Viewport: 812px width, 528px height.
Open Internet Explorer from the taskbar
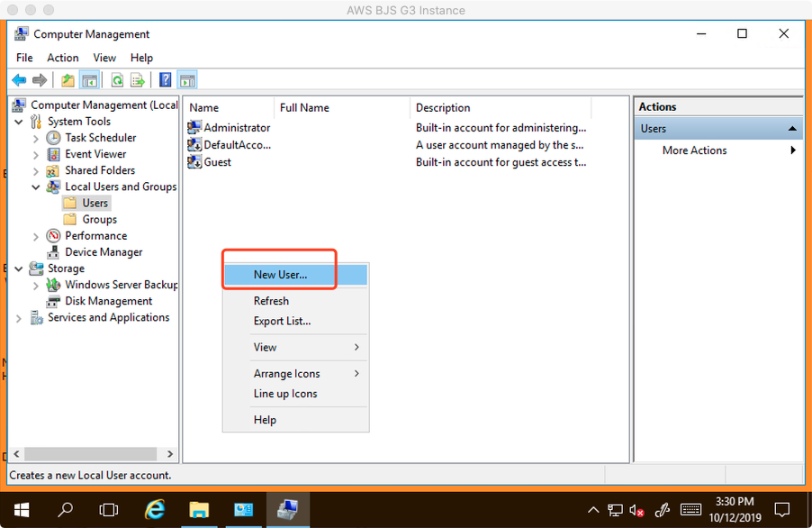(x=155, y=509)
